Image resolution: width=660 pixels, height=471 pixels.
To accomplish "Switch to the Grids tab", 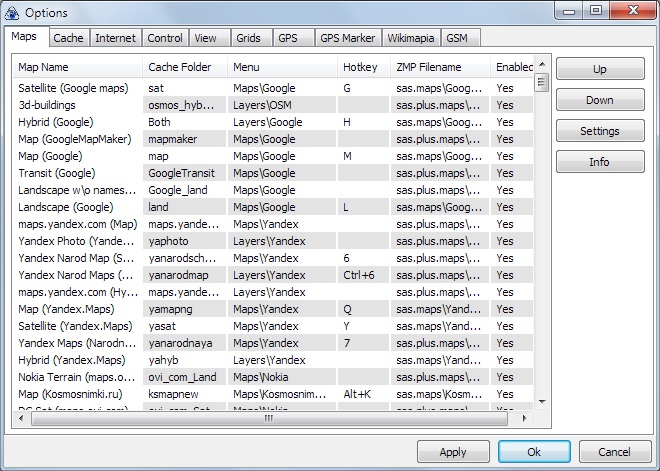I will (x=248, y=38).
